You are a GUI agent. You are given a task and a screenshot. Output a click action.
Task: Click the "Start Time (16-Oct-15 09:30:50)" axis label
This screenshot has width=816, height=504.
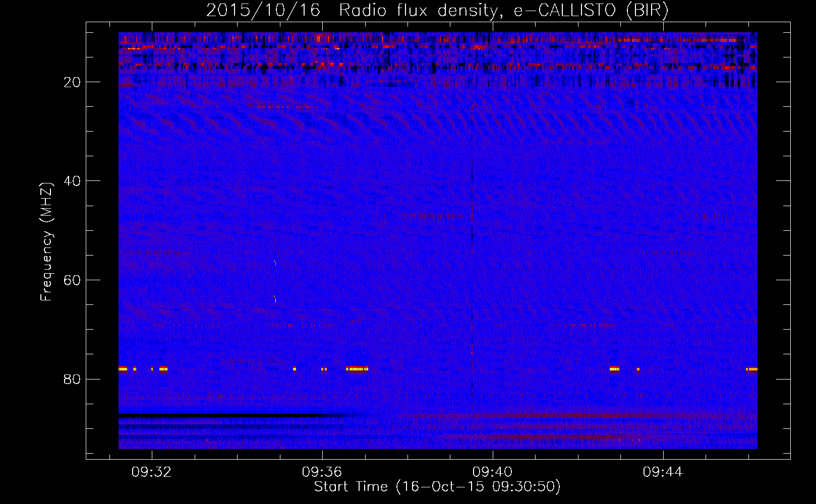pos(437,487)
